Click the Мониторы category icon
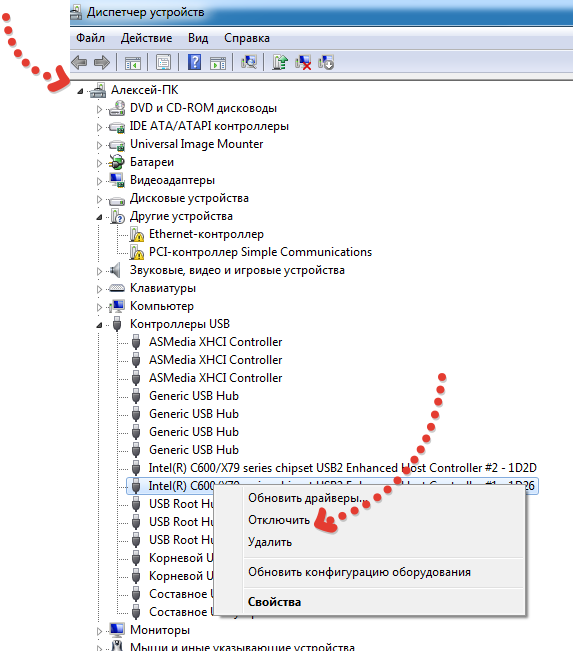This screenshot has width=573, height=651. [x=117, y=630]
